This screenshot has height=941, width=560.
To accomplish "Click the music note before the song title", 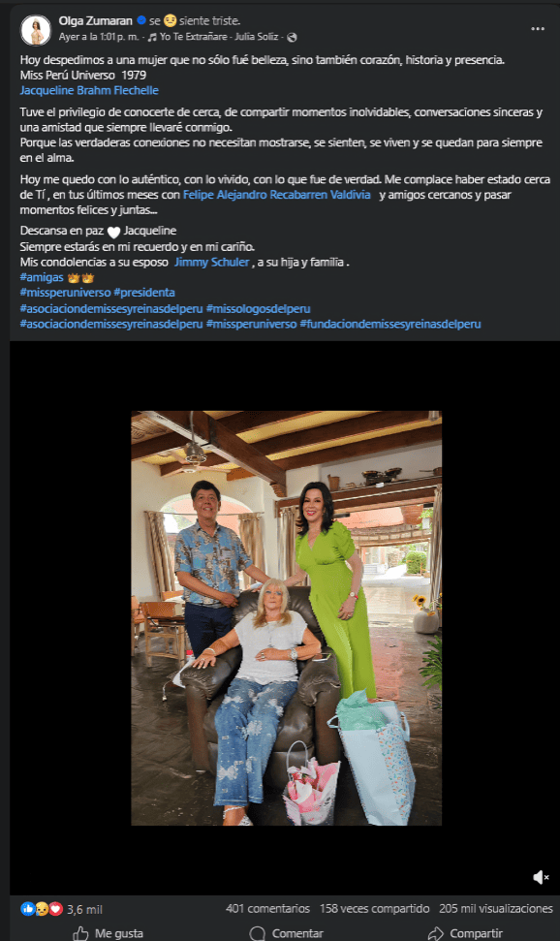I will coord(153,40).
